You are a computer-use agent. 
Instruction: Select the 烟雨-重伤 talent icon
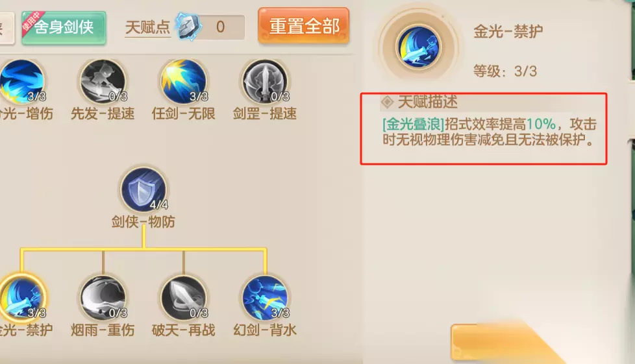tap(103, 299)
